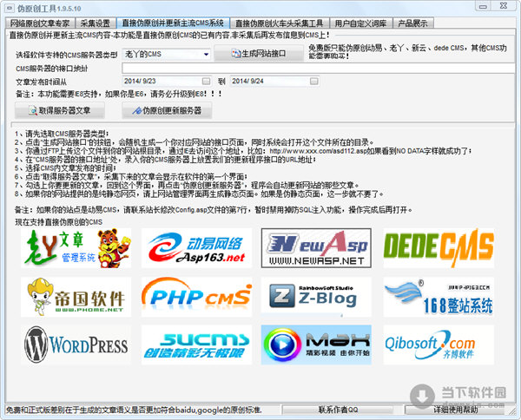Click the status bar 免费和正式版差别 text
This screenshot has width=521, height=420.
(x=134, y=410)
